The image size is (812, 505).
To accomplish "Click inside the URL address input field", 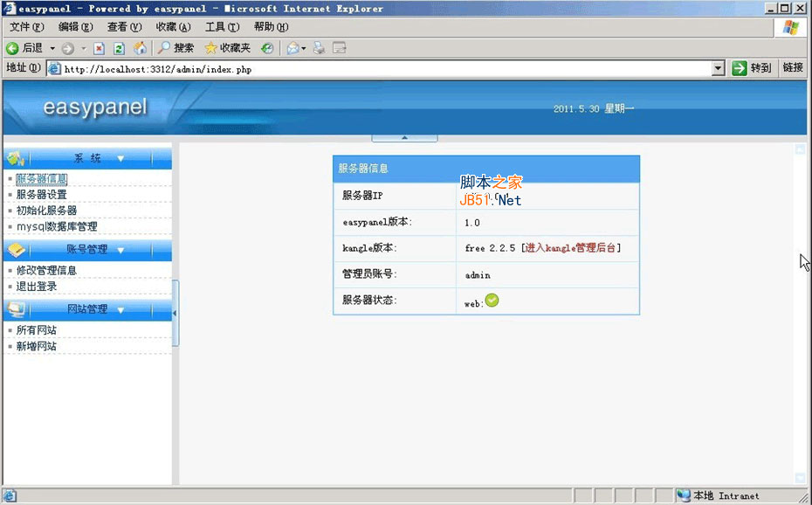I will point(349,67).
